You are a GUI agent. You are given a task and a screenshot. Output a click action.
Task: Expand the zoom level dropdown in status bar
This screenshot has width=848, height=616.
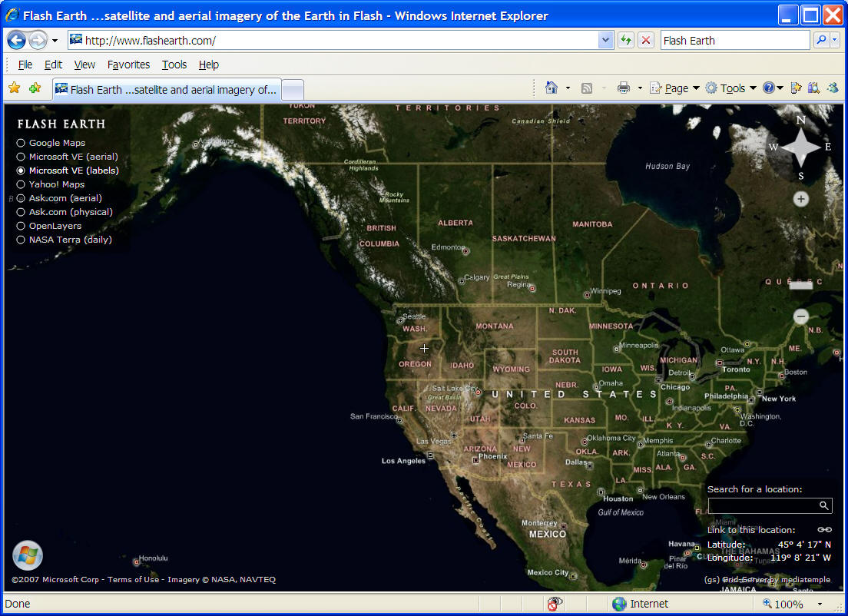(x=820, y=604)
